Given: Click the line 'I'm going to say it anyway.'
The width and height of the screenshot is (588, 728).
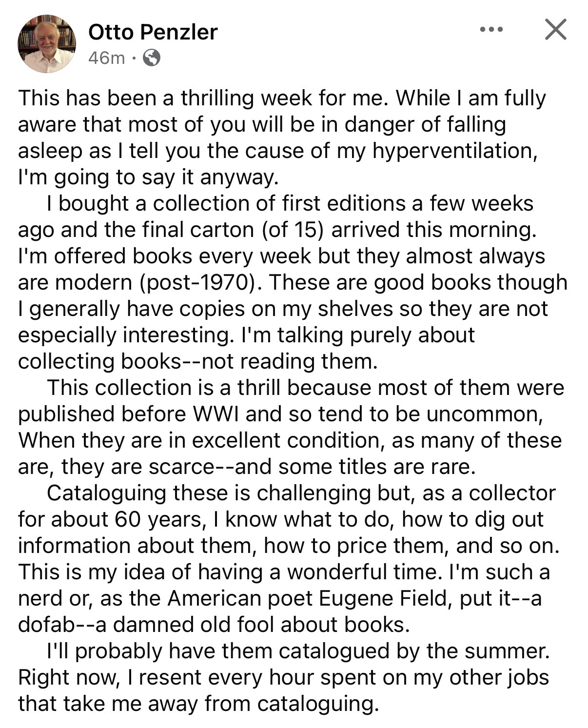Looking at the screenshot, I should (148, 177).
